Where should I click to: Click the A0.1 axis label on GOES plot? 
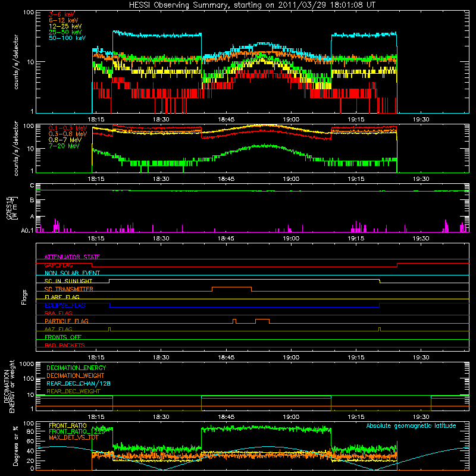coord(27,231)
